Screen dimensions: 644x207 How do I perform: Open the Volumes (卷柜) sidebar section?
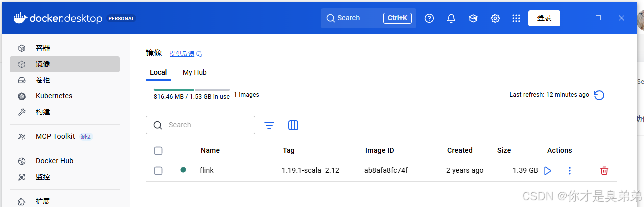pyautogui.click(x=65, y=80)
